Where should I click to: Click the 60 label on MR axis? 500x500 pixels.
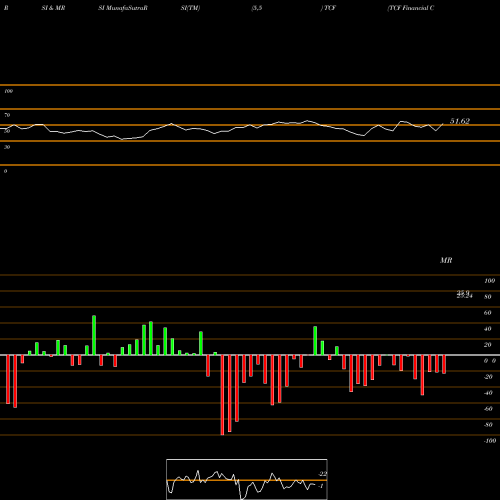pos(488,313)
